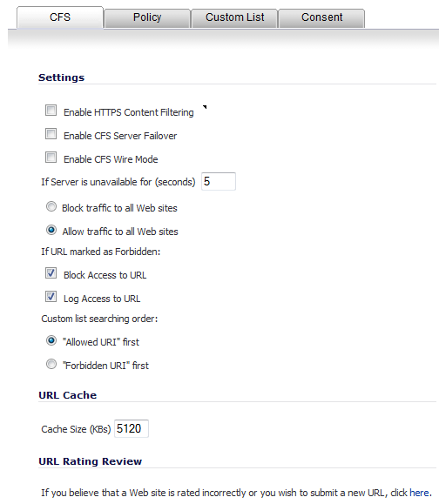Click the server unavailable seconds input field
Viewport: 439px width, 504px height.
[x=219, y=182]
